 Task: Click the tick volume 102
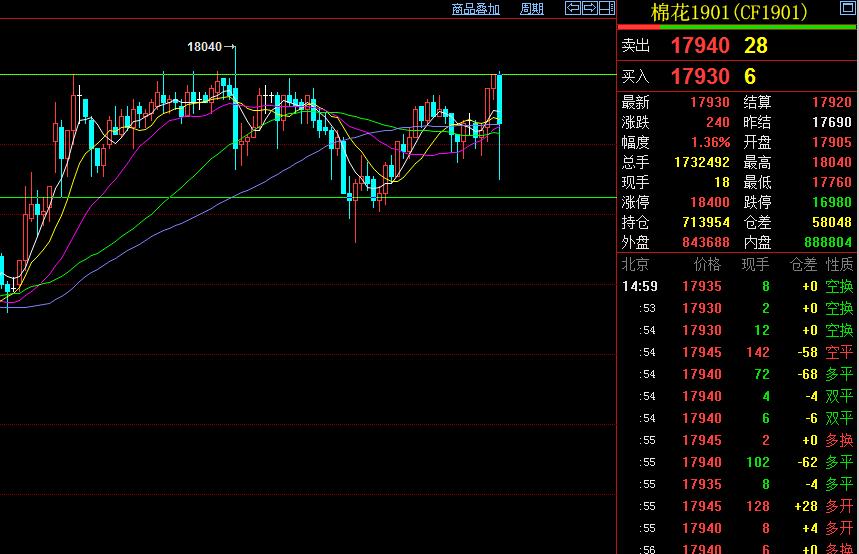click(758, 462)
